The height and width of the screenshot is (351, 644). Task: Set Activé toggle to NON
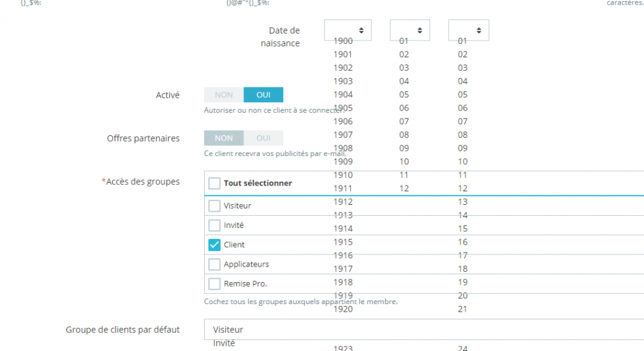click(224, 95)
